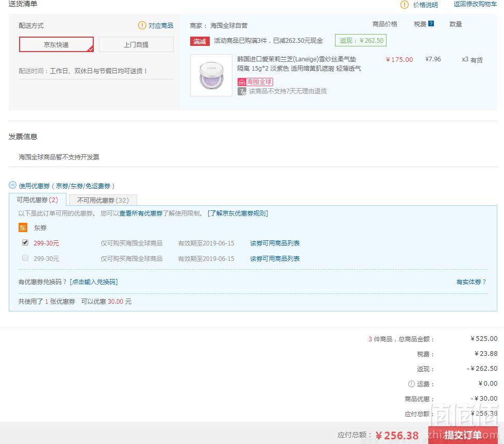The image size is (504, 444).
Task: Submit the order with 提交订单
Action: coord(463,435)
